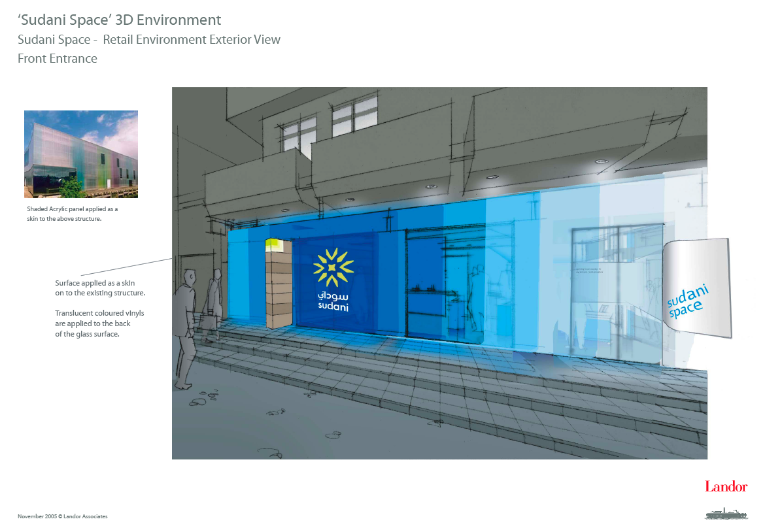The image size is (765, 532).
Task: Click the "Front Entrance" heading
Action: (58, 59)
